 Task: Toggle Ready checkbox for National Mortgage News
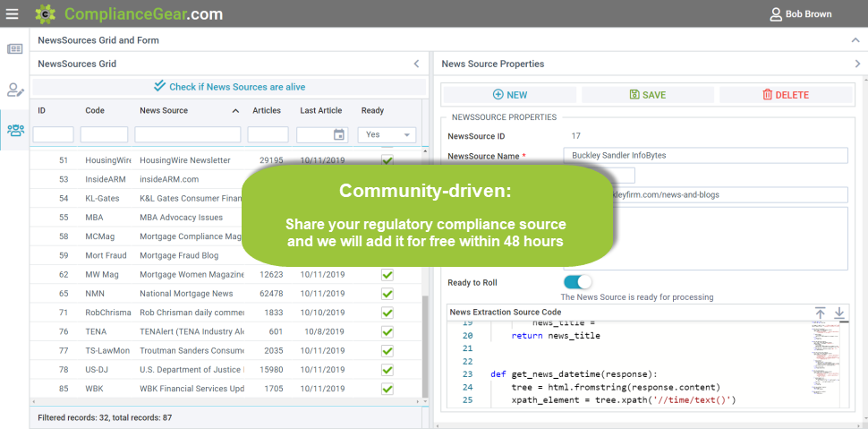pyautogui.click(x=387, y=293)
